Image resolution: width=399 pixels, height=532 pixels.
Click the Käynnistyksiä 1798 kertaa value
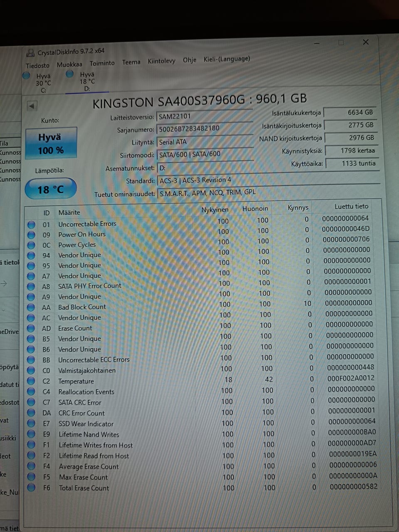(x=352, y=150)
